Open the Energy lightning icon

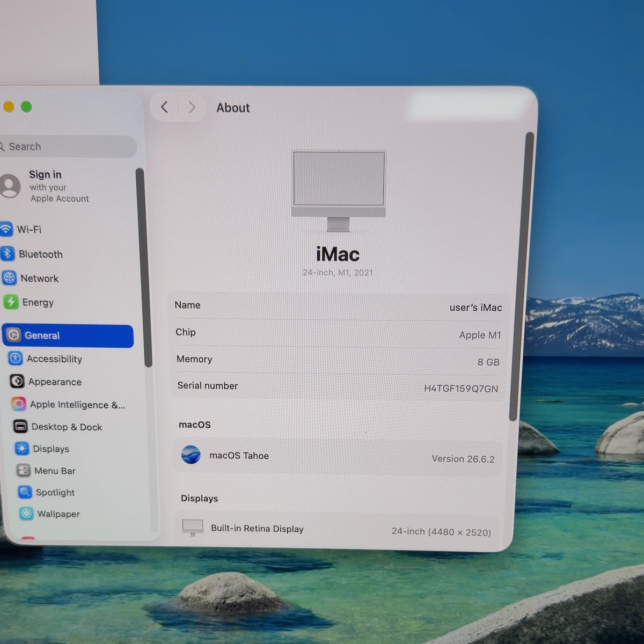pos(11,302)
